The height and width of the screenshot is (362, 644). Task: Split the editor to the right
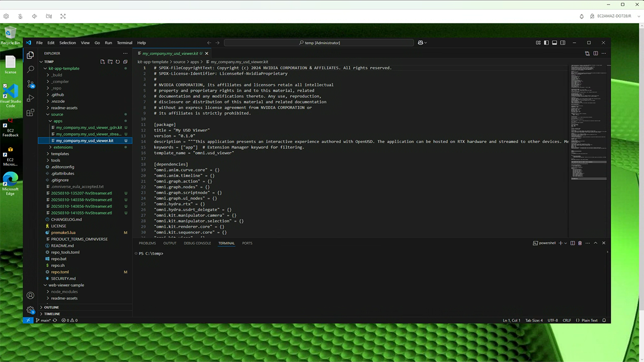point(596,53)
